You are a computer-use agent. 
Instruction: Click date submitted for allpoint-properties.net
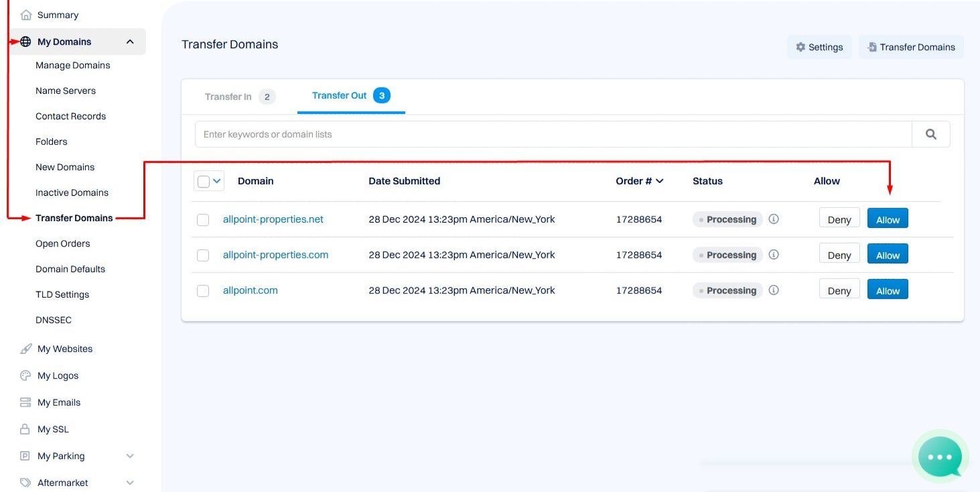[462, 219]
